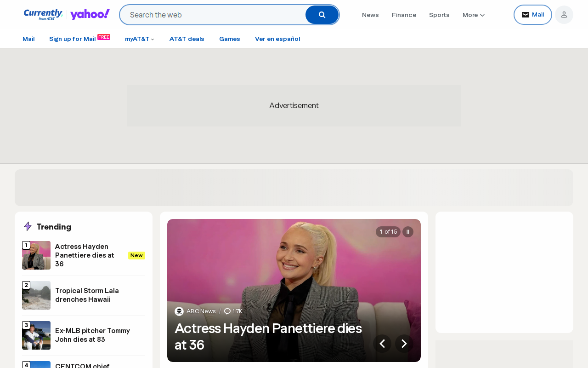Click the ABC News source logo
The image size is (588, 368).
pos(179,311)
